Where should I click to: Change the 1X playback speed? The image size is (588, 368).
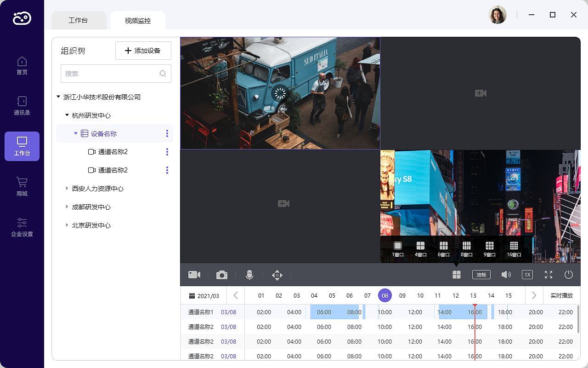[x=527, y=275]
